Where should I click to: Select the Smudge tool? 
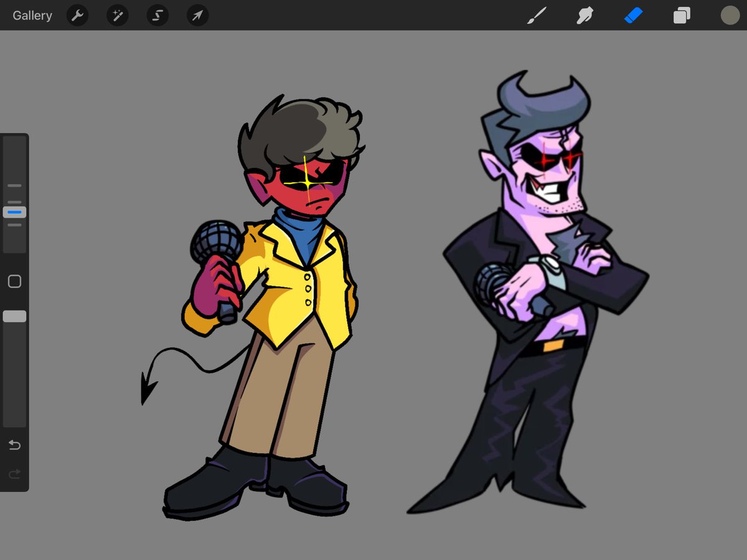(584, 16)
